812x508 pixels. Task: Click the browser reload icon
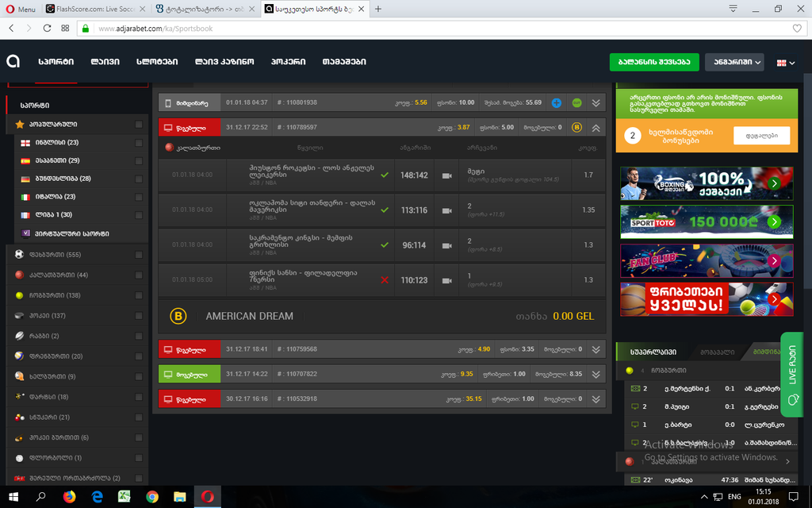47,28
